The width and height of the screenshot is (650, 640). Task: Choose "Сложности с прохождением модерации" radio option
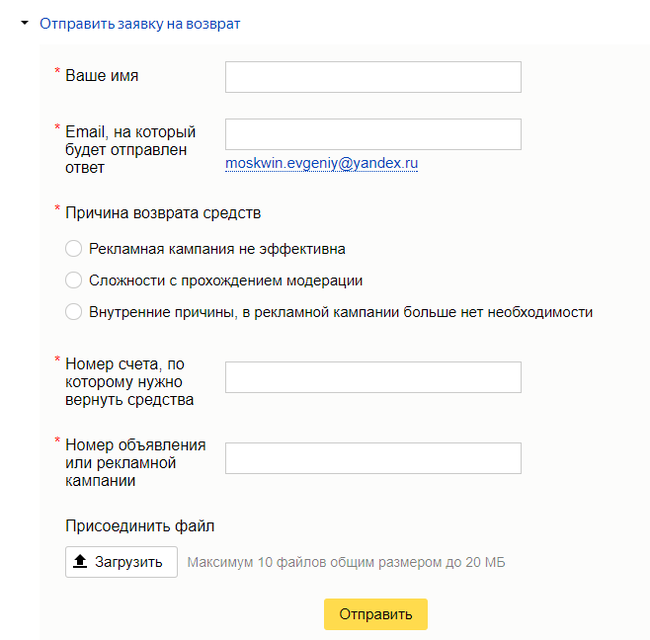coord(73,280)
